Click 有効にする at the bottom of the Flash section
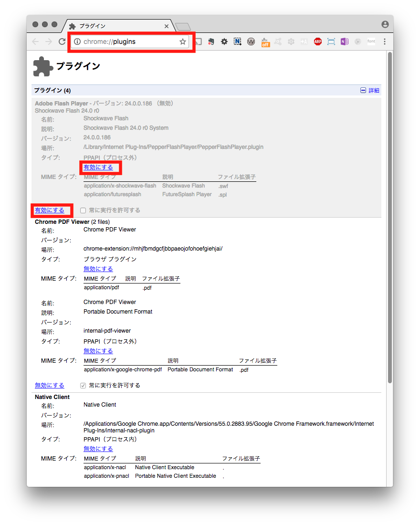420x525 pixels. pyautogui.click(x=50, y=210)
